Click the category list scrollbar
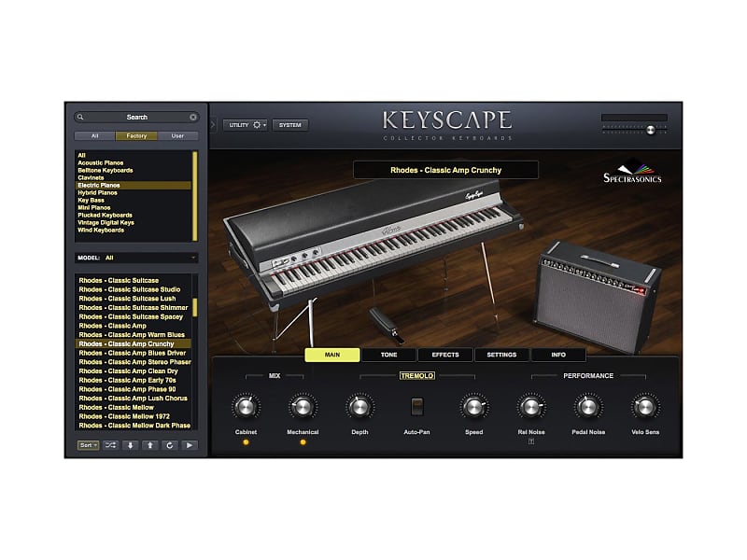The image size is (747, 560). coord(194,196)
